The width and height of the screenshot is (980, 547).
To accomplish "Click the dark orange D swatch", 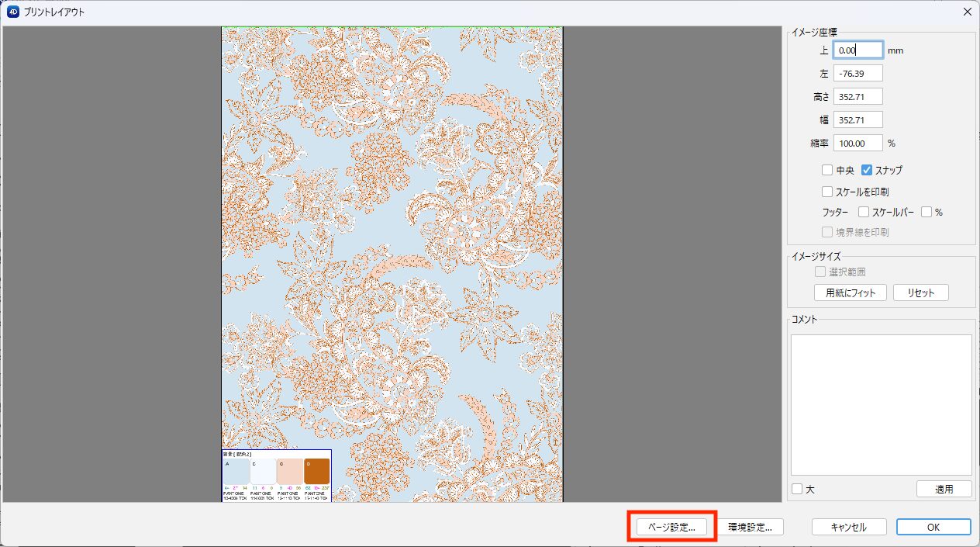I will (x=316, y=472).
